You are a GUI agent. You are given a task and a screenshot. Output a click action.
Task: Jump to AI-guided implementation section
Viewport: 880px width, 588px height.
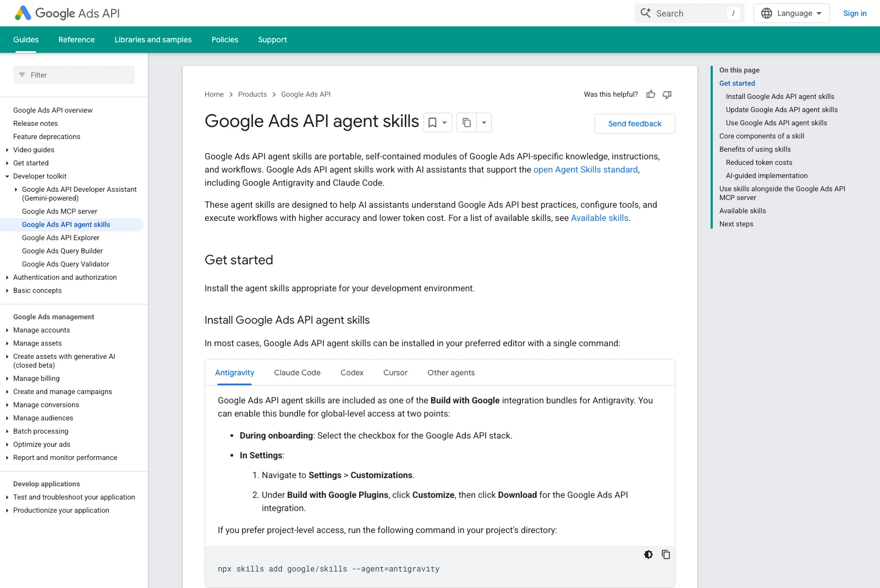(x=767, y=176)
